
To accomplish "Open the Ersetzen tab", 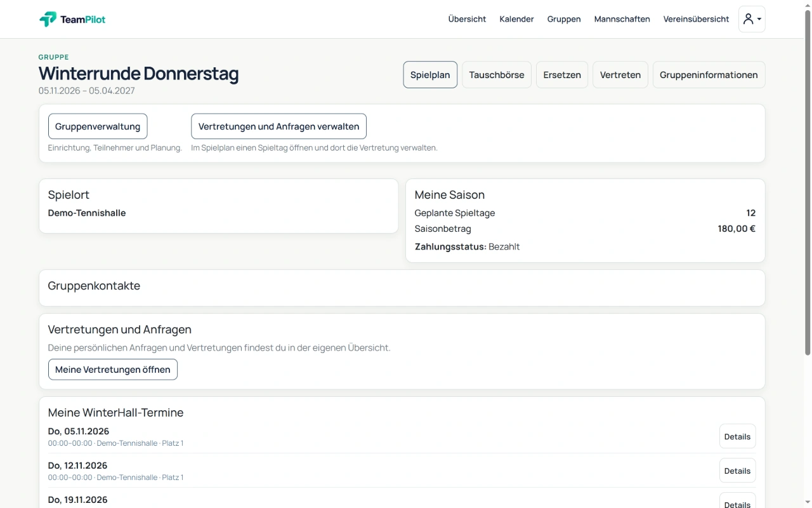I will [x=562, y=75].
